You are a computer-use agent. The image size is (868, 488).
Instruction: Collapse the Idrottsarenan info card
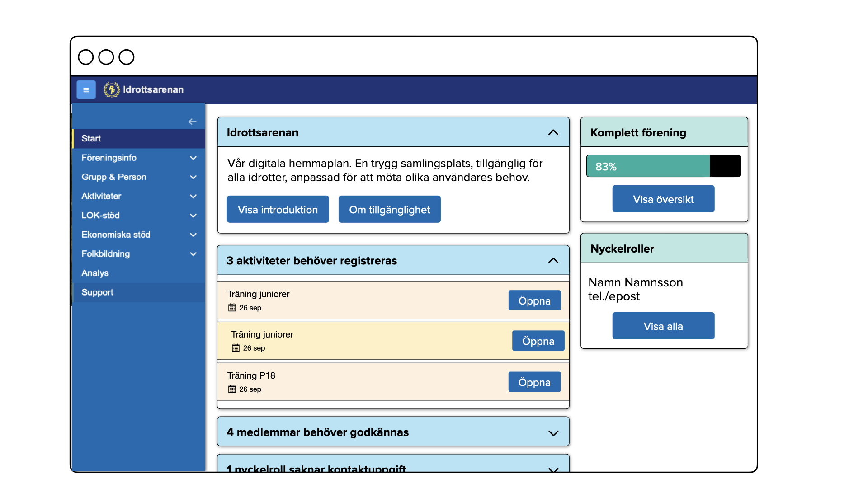[552, 132]
